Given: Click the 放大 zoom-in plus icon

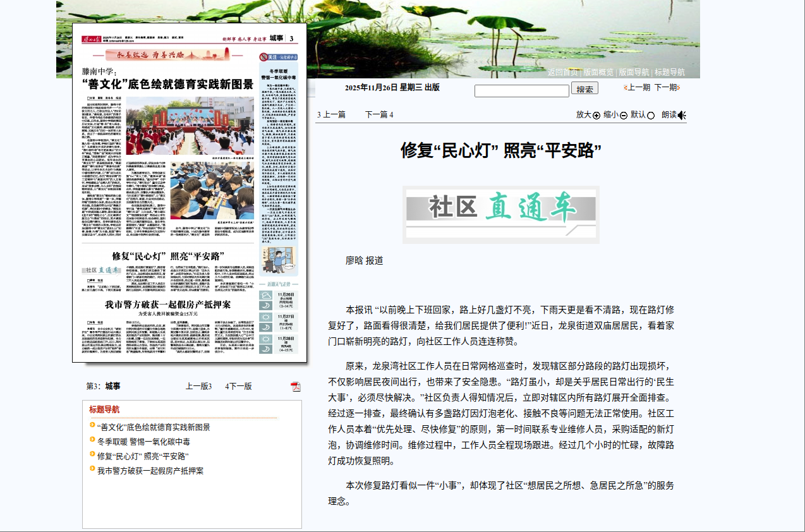Looking at the screenshot, I should tap(596, 115).
